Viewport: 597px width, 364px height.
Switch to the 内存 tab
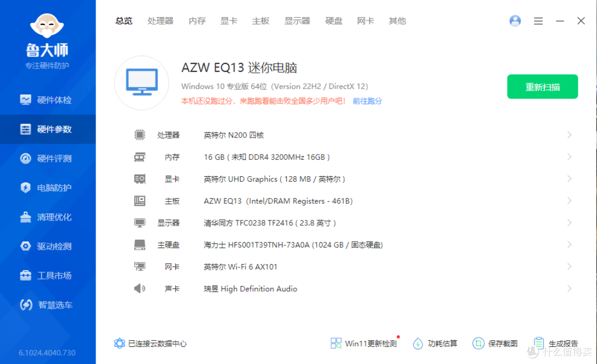(197, 21)
